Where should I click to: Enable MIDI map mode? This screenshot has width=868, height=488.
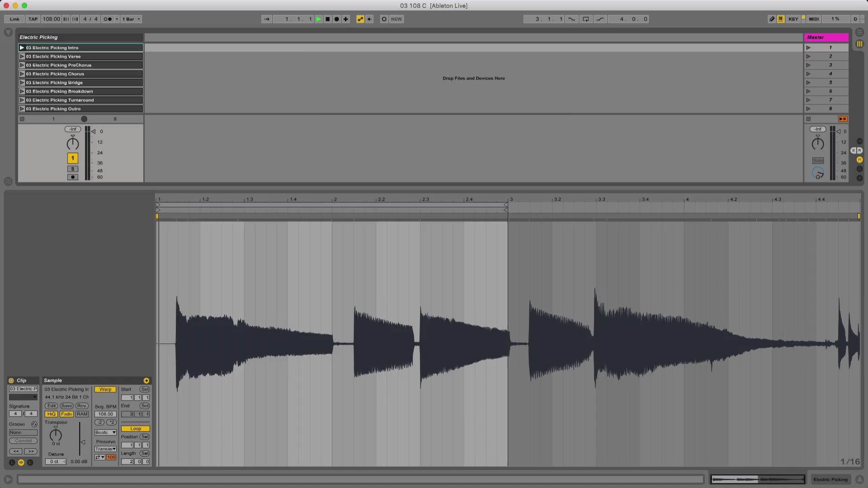[814, 19]
